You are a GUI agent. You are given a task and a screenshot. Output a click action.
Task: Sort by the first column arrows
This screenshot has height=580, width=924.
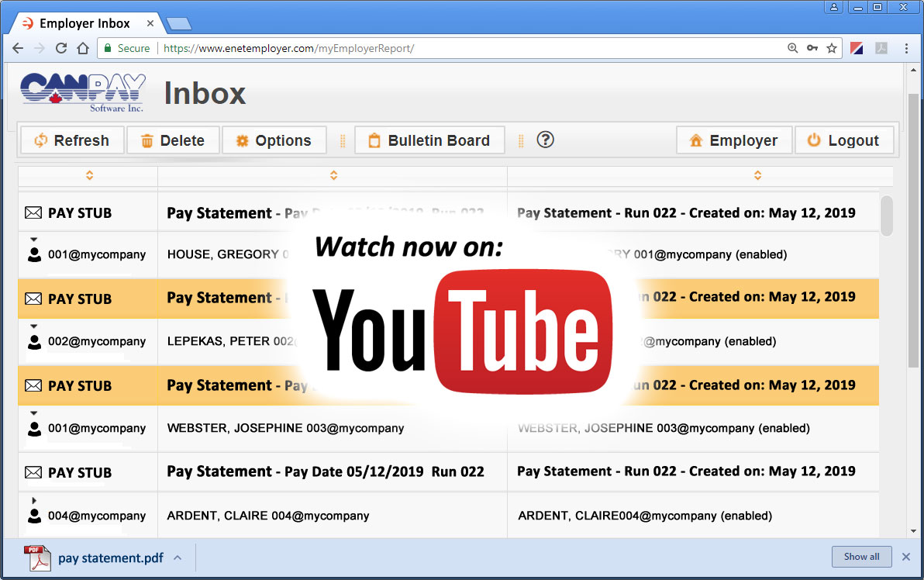90,175
